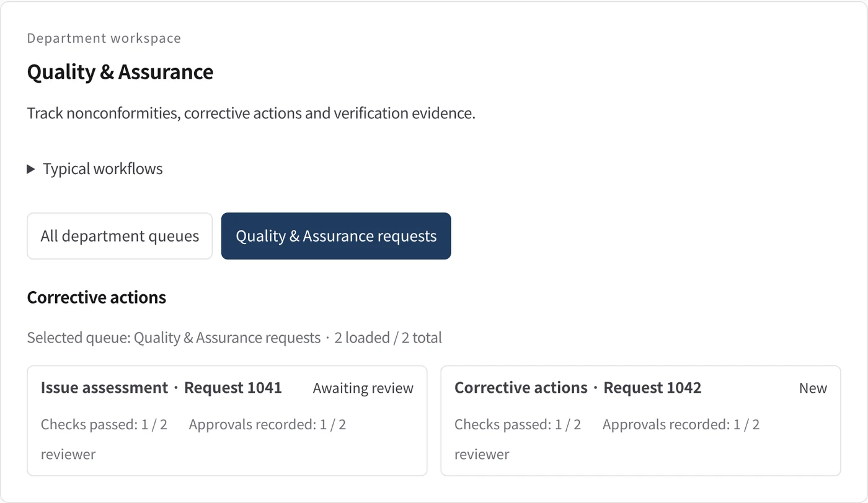Open the Corrective actions Request 1042 card
The image size is (868, 503).
640,421
